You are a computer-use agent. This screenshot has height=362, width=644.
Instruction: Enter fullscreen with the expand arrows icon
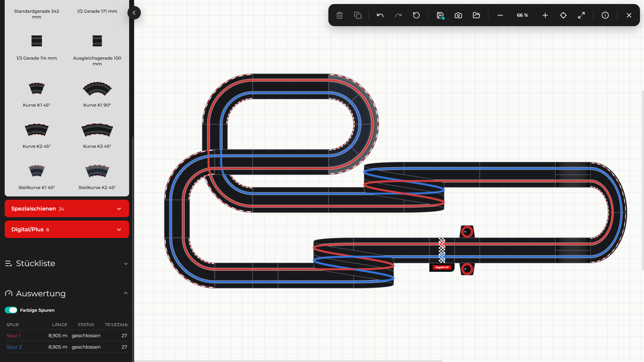pos(581,15)
